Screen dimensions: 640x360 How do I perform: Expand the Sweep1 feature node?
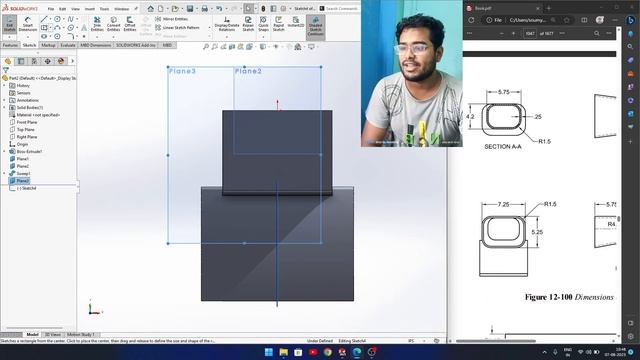coord(4,173)
